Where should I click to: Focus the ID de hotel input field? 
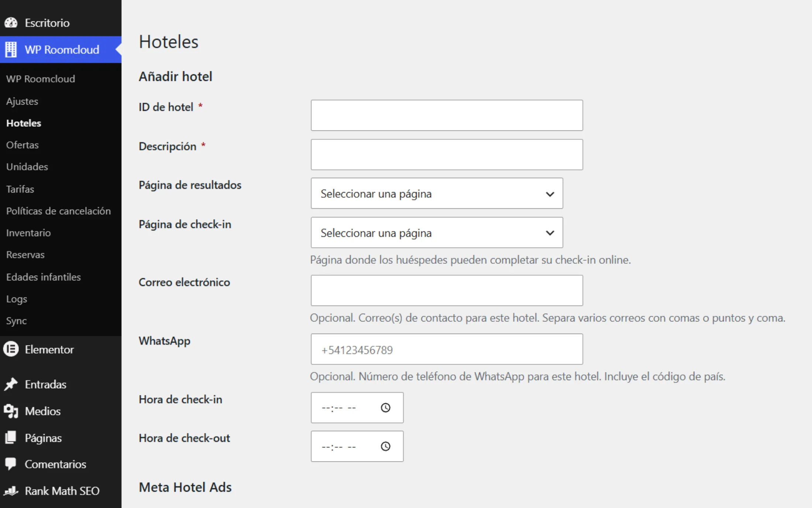click(447, 115)
